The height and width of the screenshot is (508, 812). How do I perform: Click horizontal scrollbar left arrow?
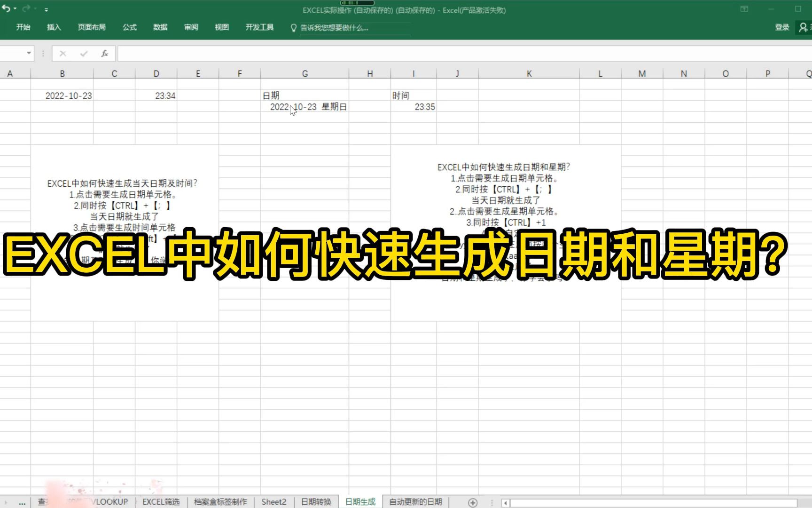[506, 503]
